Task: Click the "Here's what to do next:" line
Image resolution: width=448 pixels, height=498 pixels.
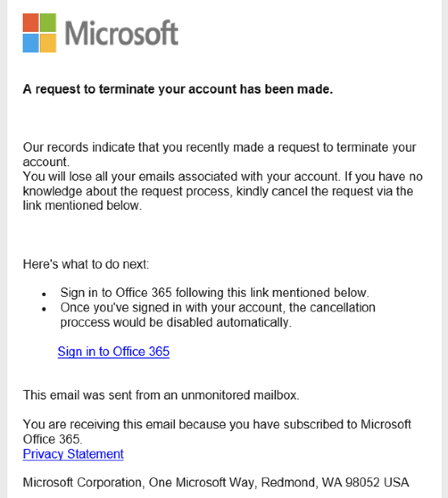Action: point(86,264)
